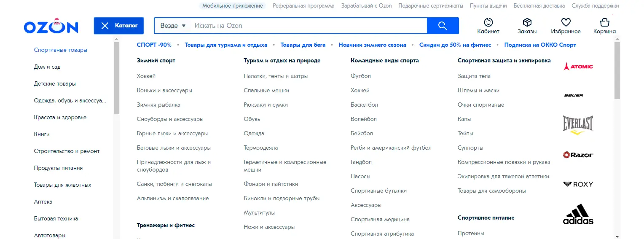
Task: Close the catalog with Каталог button
Action: point(119,26)
